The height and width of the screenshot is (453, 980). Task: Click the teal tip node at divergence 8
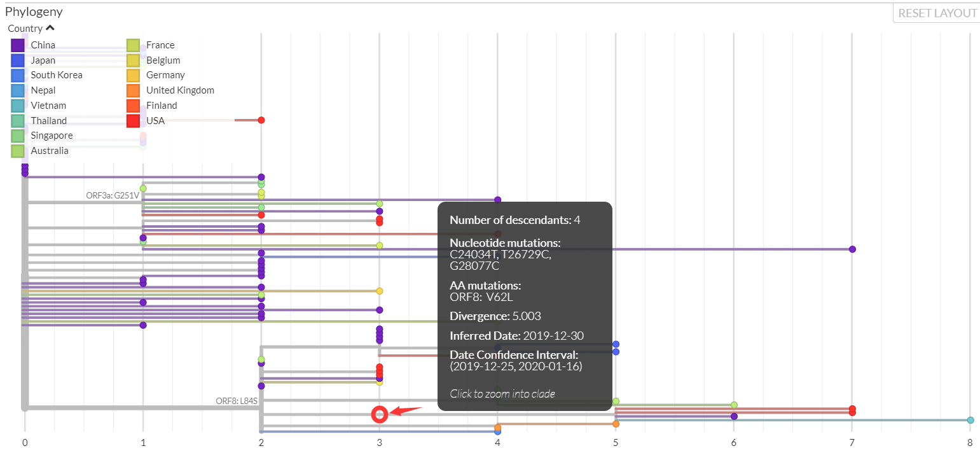(x=970, y=420)
